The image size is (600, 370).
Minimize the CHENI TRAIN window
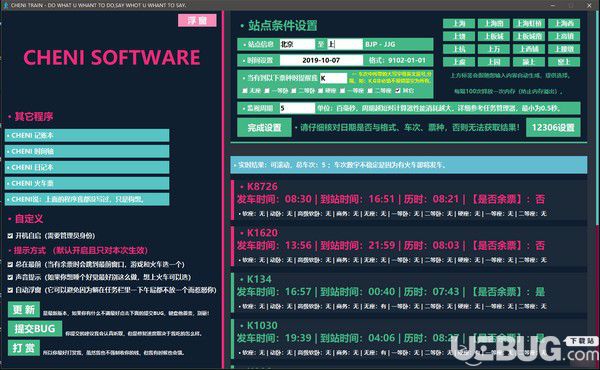[553, 5]
